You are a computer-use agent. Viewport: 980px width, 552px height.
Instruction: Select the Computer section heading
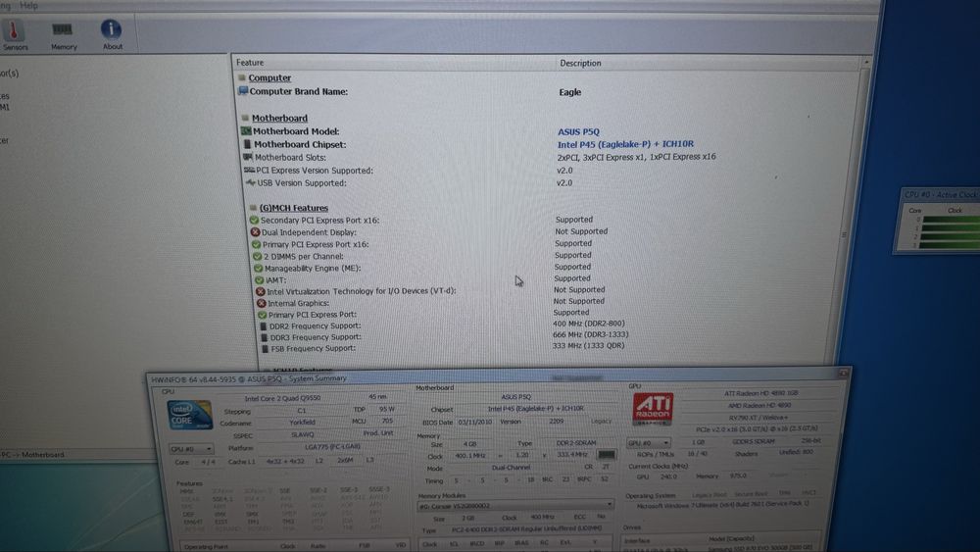pyautogui.click(x=269, y=78)
